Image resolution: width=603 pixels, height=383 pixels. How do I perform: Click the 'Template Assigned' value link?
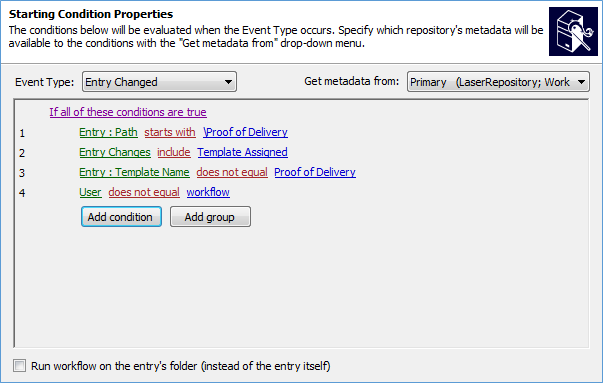[242, 152]
